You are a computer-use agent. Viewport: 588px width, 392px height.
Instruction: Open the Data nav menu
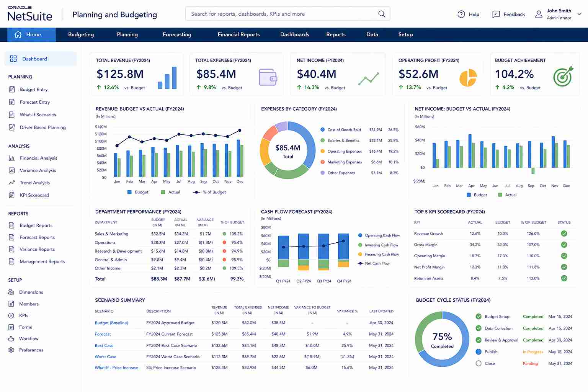click(372, 34)
